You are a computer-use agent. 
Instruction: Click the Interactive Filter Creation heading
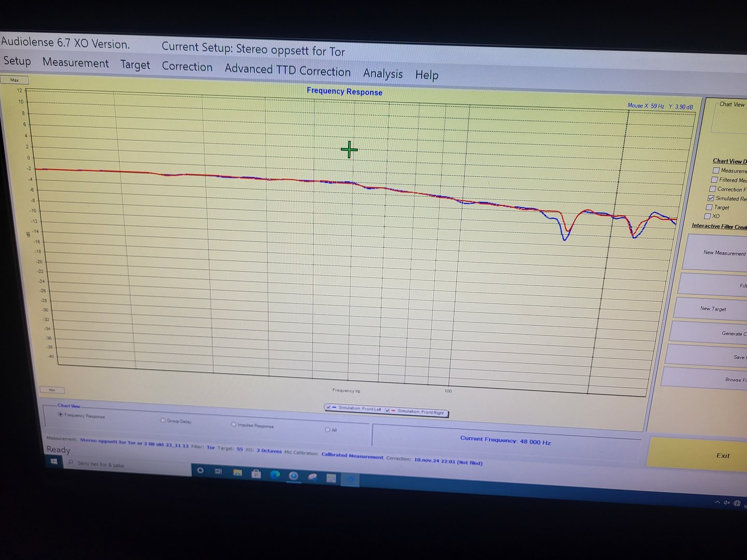(x=719, y=226)
